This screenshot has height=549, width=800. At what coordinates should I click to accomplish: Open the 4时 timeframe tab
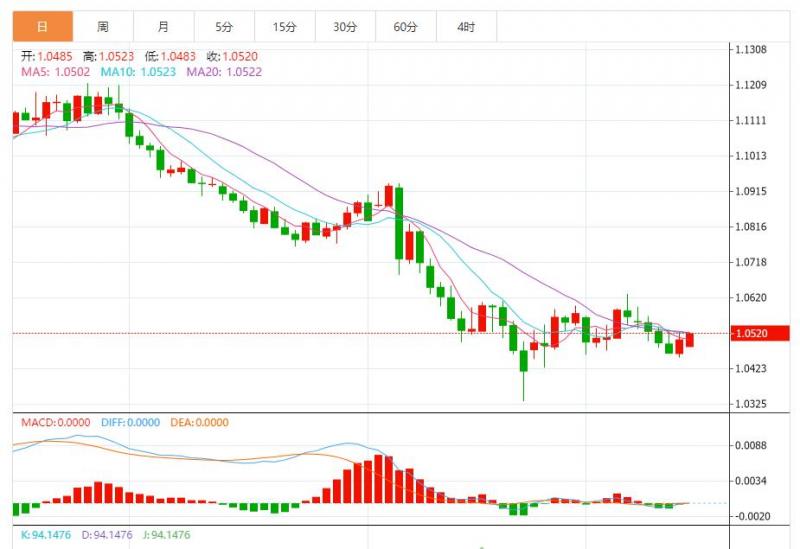466,27
